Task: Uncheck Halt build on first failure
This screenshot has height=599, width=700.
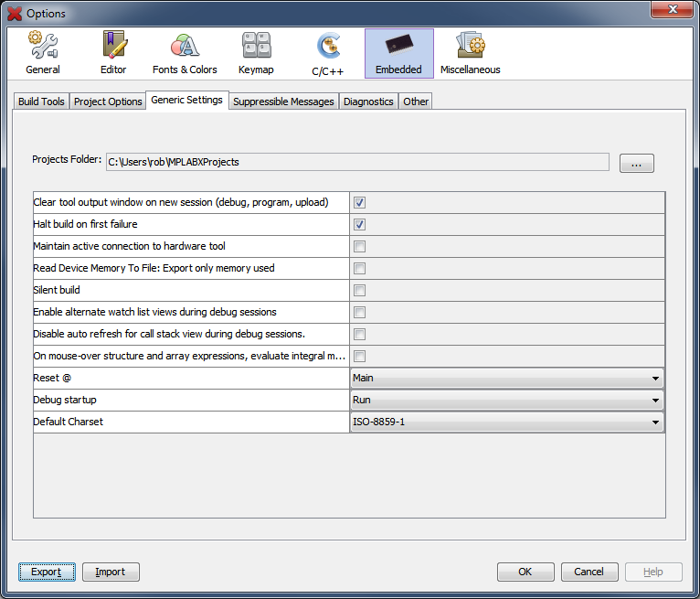Action: pos(359,224)
